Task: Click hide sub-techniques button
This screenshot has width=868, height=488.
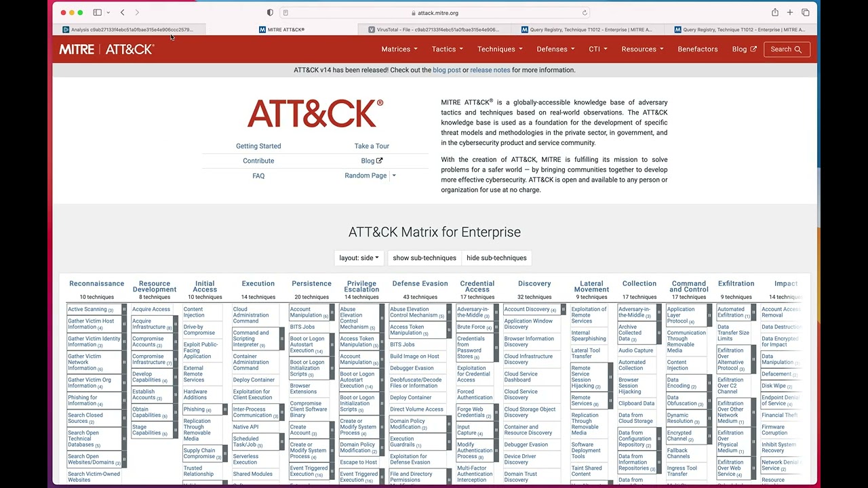Action: [496, 258]
